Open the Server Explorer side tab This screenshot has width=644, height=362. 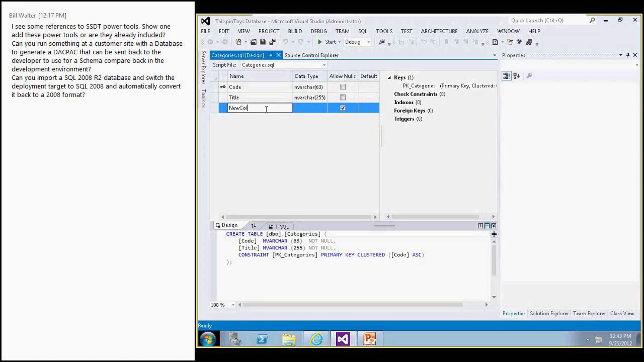(204, 67)
